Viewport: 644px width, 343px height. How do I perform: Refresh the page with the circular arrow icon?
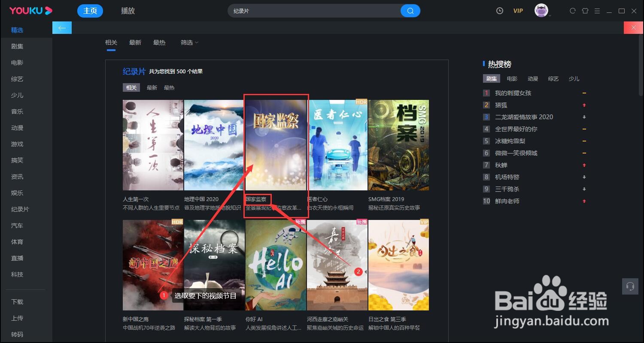[x=572, y=10]
